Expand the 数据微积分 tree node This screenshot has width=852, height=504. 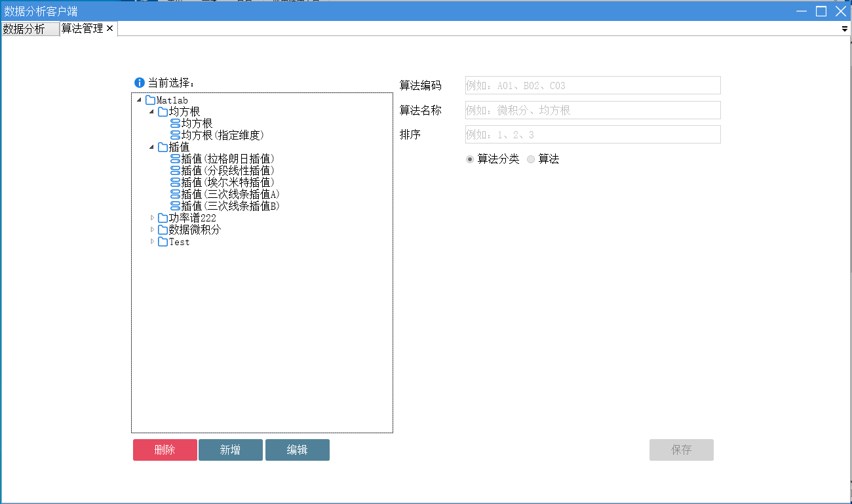point(152,230)
